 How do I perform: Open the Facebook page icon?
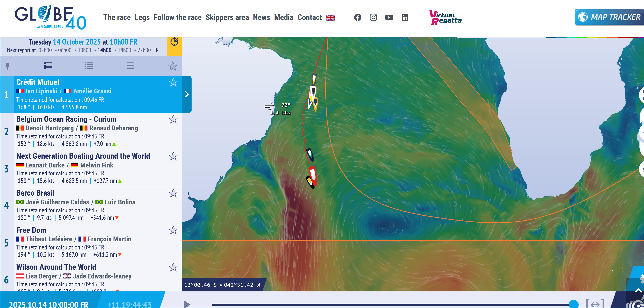click(358, 17)
